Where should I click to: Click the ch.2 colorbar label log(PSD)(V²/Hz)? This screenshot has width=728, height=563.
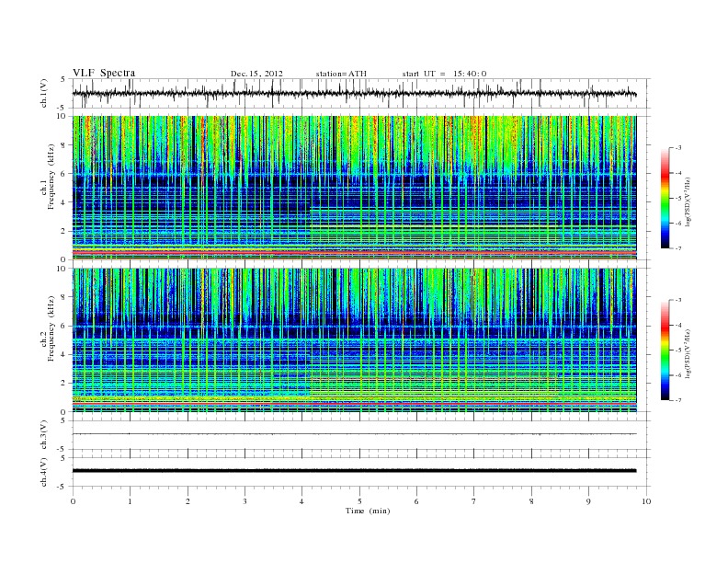689,353
